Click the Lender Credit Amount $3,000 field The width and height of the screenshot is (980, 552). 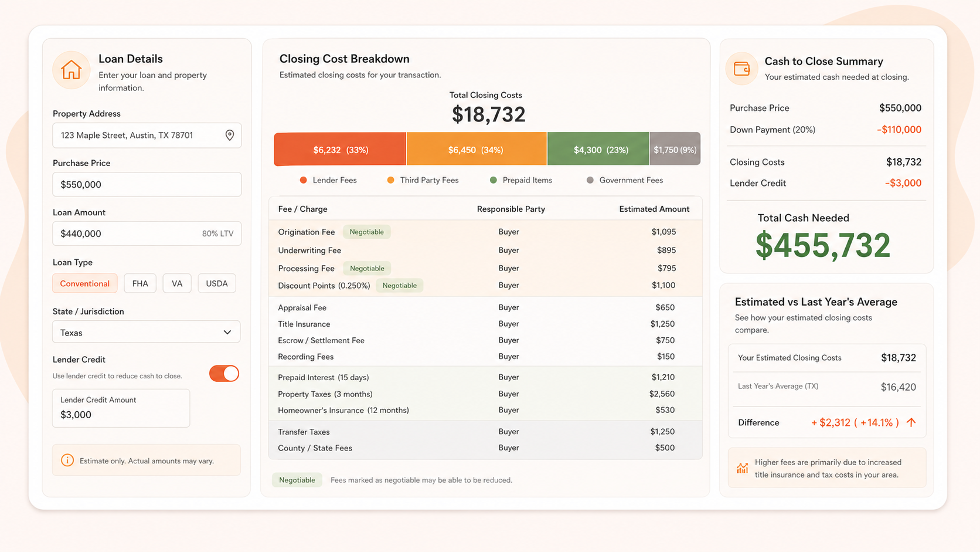(121, 408)
